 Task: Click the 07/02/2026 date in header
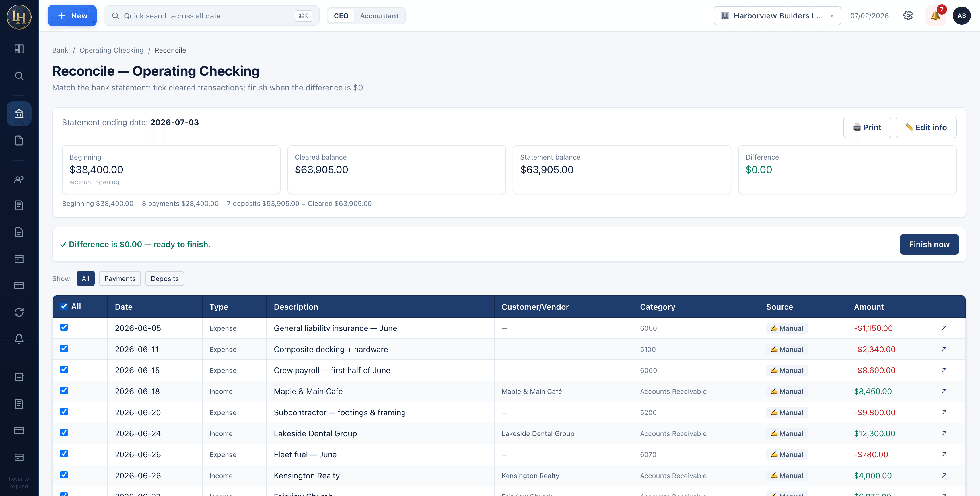(x=869, y=16)
